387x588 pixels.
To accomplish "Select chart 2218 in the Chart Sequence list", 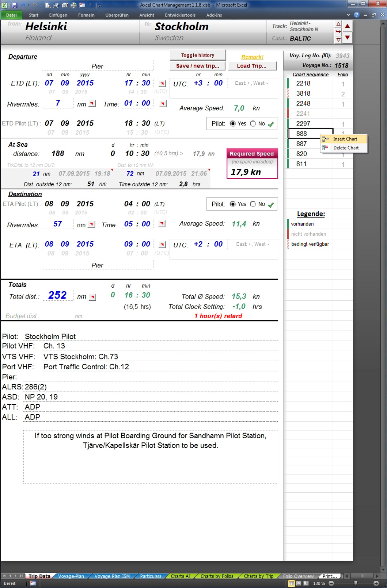I will (x=303, y=83).
